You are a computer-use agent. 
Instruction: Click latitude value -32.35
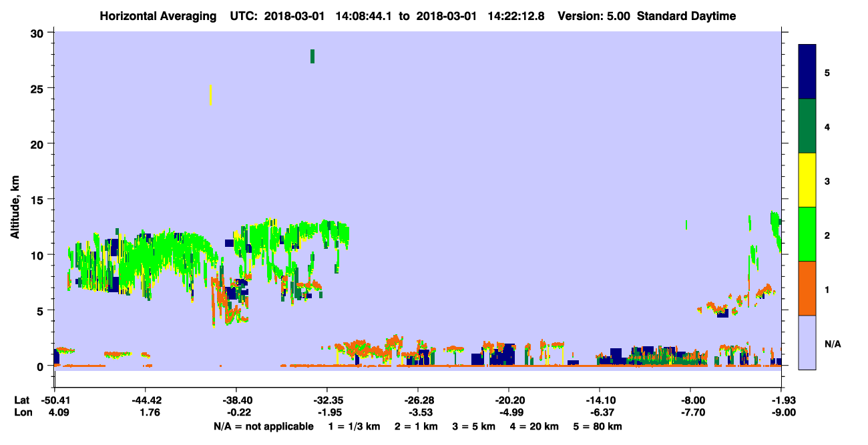327,400
